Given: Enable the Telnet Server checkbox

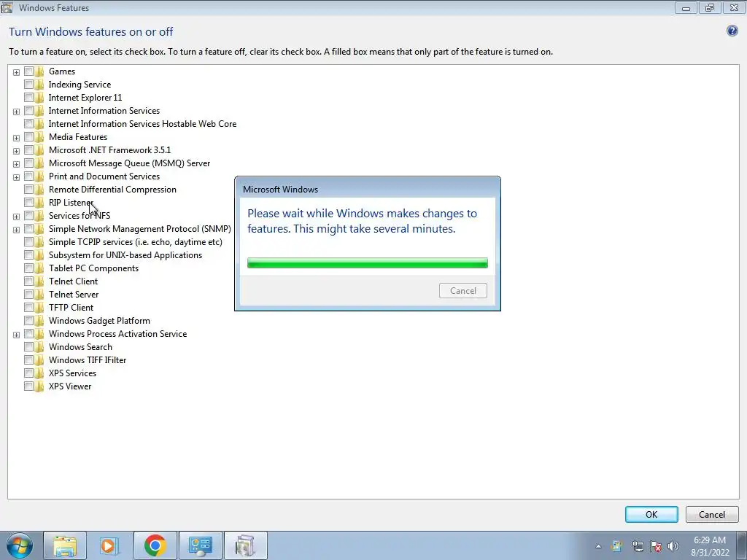Looking at the screenshot, I should click(x=28, y=295).
